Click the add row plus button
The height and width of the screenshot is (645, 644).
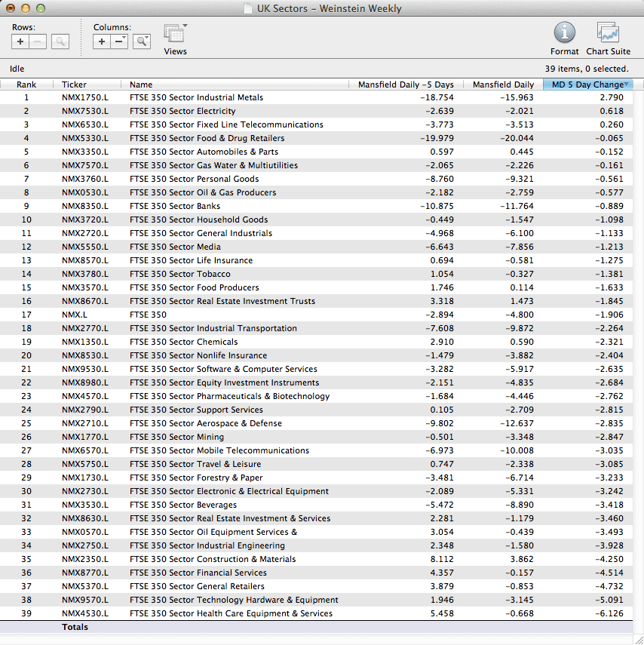pyautogui.click(x=20, y=41)
